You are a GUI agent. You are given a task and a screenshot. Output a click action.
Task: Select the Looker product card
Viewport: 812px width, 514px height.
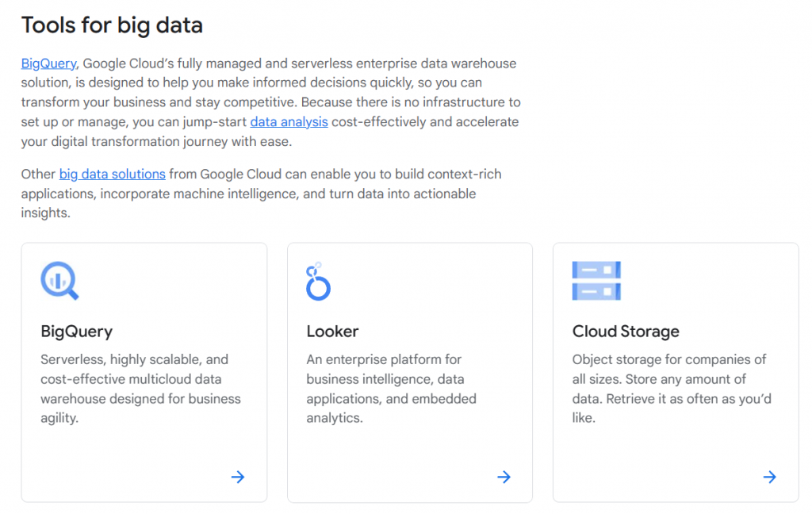(x=409, y=371)
